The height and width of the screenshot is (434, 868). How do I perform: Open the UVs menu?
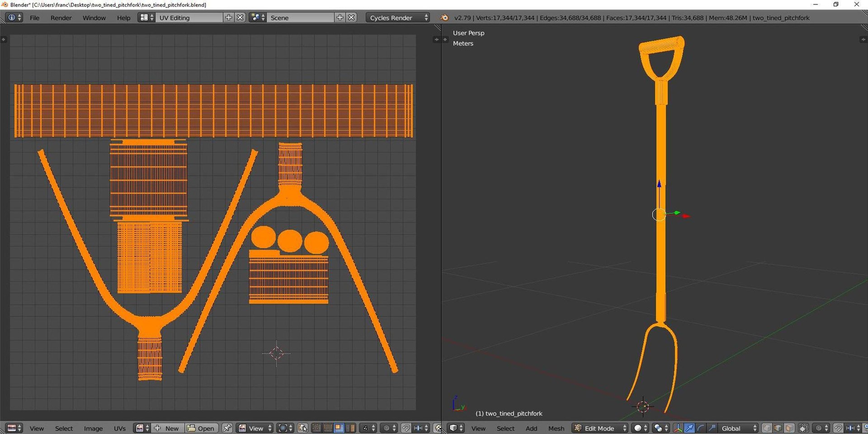120,428
